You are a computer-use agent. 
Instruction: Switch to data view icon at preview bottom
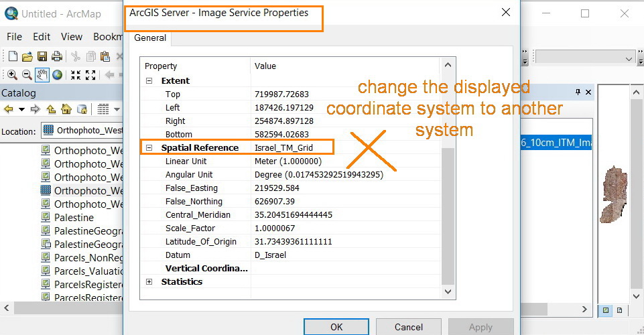(605, 310)
